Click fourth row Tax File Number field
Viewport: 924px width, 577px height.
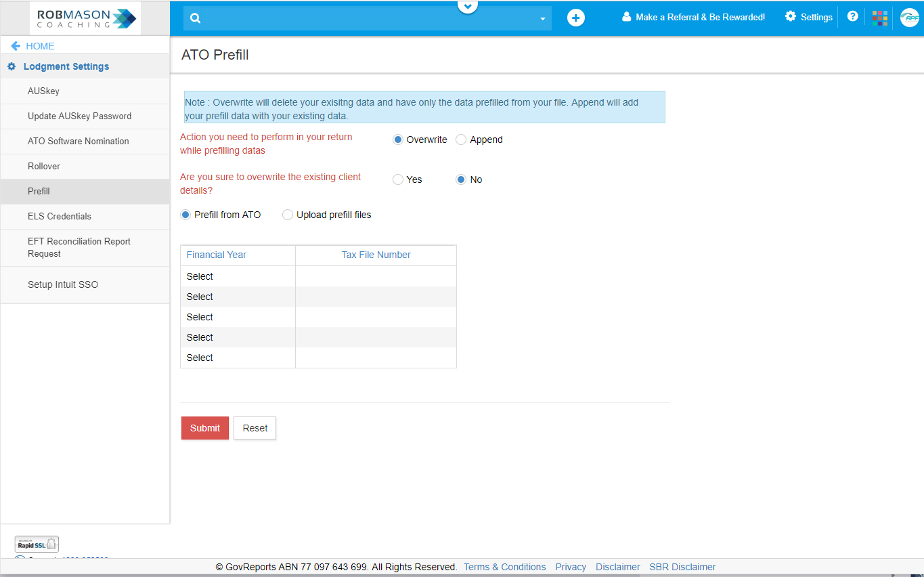[x=376, y=337]
